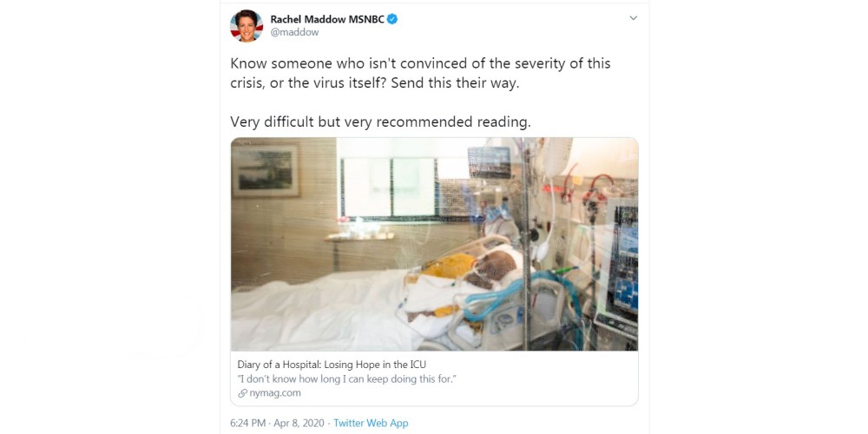Open the tweet options chevron menu
868x434 pixels.
click(633, 18)
